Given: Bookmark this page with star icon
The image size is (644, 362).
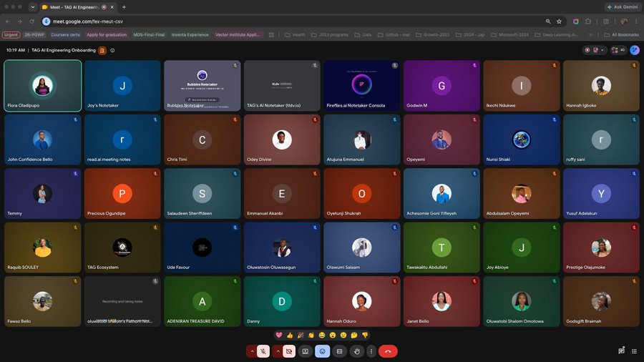Looking at the screenshot, I should point(559,21).
